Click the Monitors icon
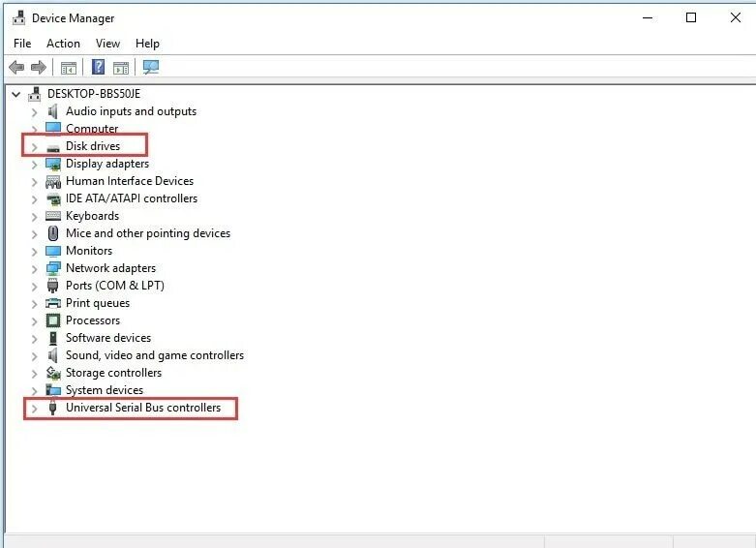Viewport: 756px width, 548px height. tap(53, 251)
